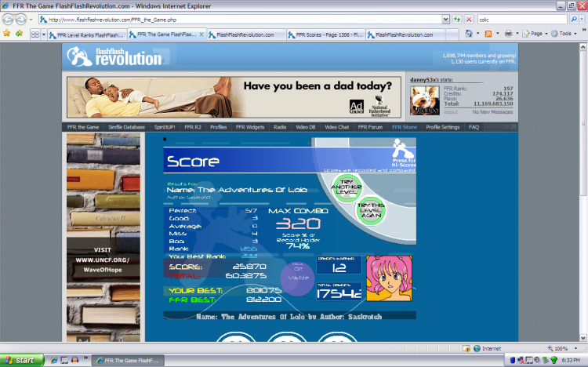
Task: Click the Refresh page icon
Action: pyautogui.click(x=457, y=20)
